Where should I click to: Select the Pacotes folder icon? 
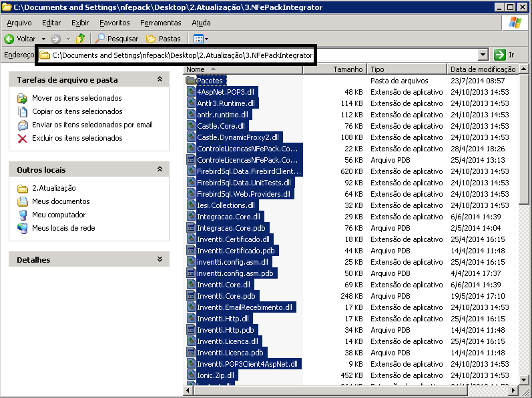(191, 81)
